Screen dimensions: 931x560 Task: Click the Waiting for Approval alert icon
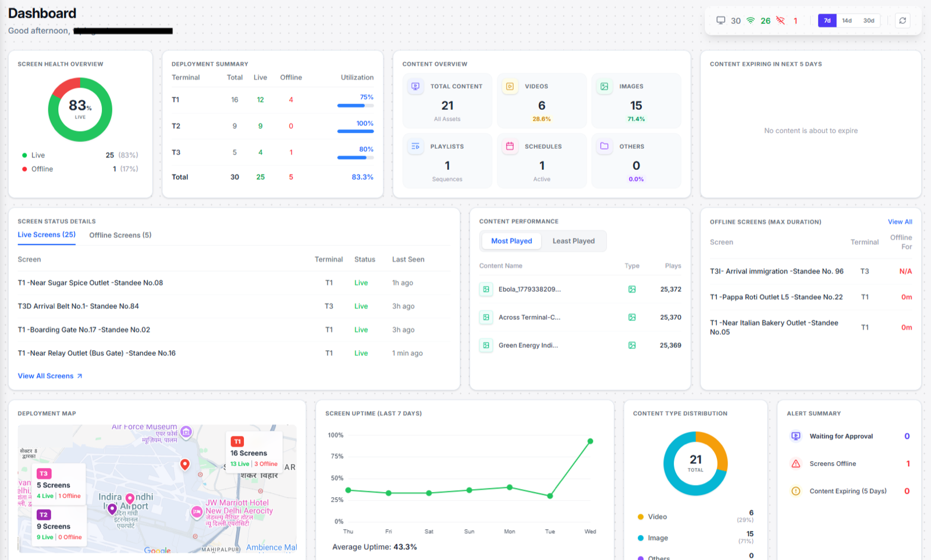[x=795, y=436]
